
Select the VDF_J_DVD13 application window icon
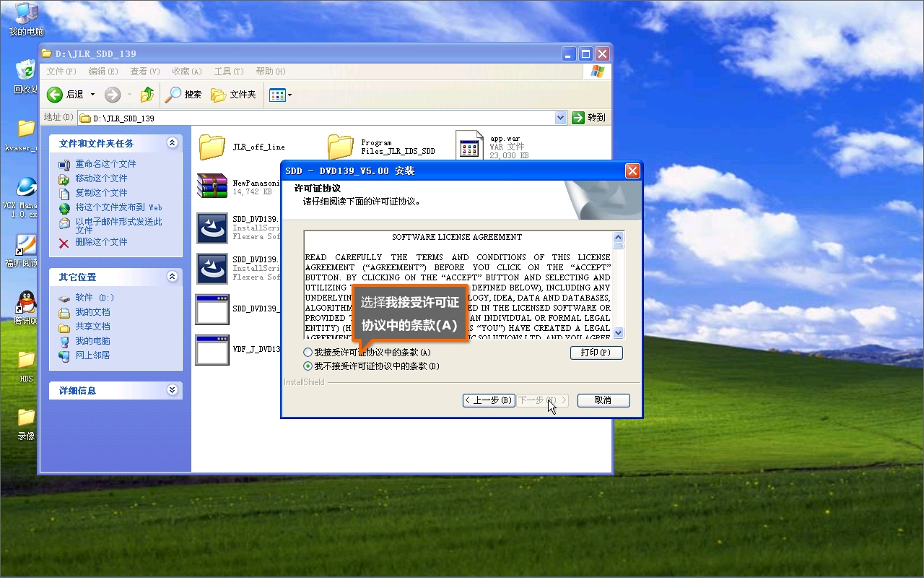pos(212,350)
